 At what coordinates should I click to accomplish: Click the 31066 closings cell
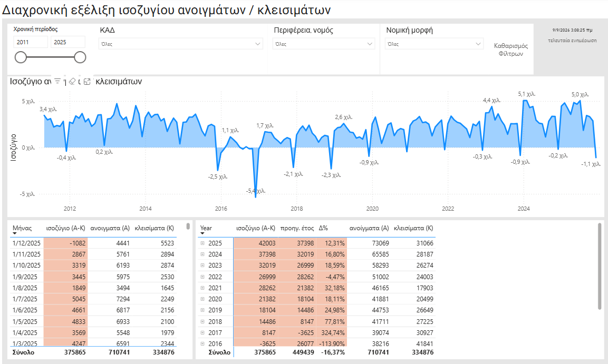point(413,243)
